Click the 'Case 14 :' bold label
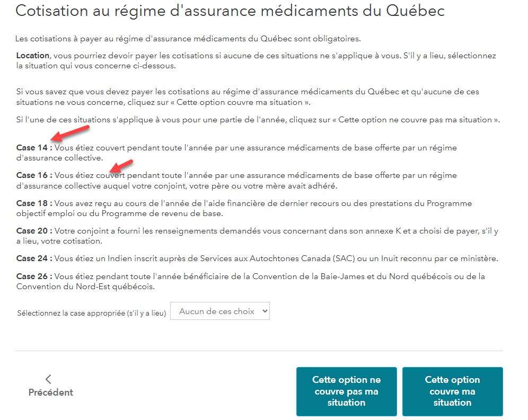 coord(34,148)
